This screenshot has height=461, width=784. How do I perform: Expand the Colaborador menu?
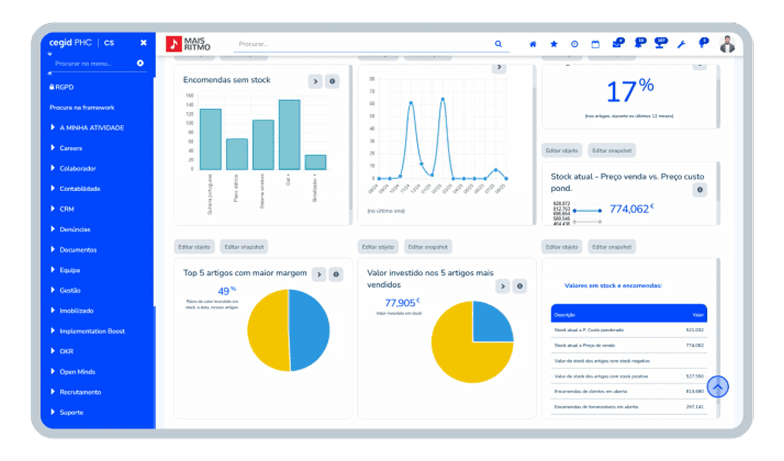(74, 168)
